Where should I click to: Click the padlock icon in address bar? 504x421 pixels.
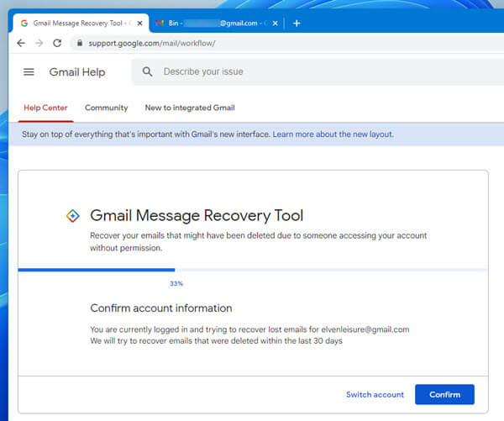coord(80,43)
